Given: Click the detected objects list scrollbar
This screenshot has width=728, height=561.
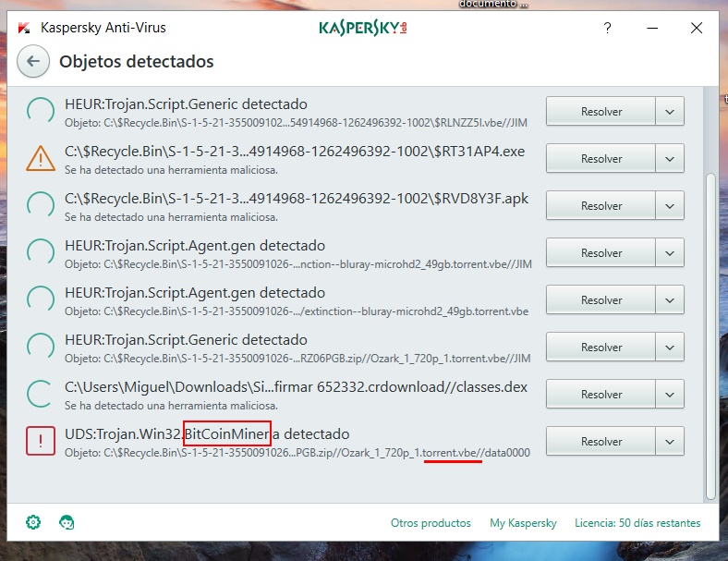Looking at the screenshot, I should pos(710,336).
